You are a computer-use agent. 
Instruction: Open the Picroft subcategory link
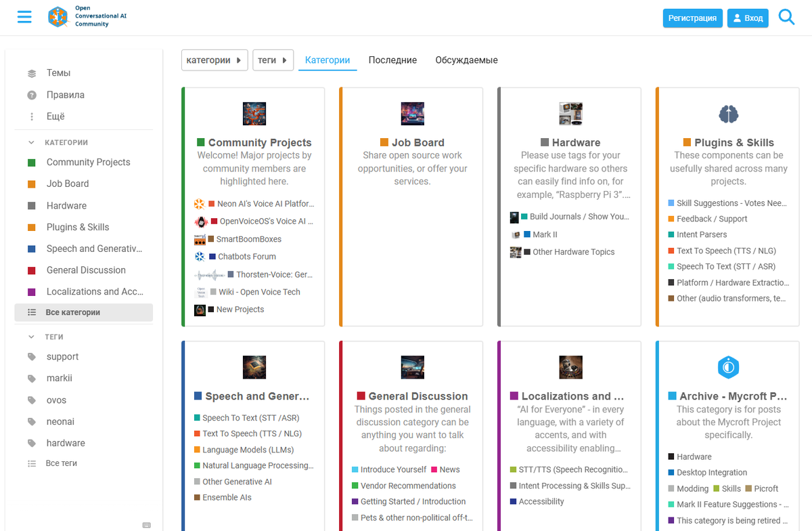(x=766, y=488)
